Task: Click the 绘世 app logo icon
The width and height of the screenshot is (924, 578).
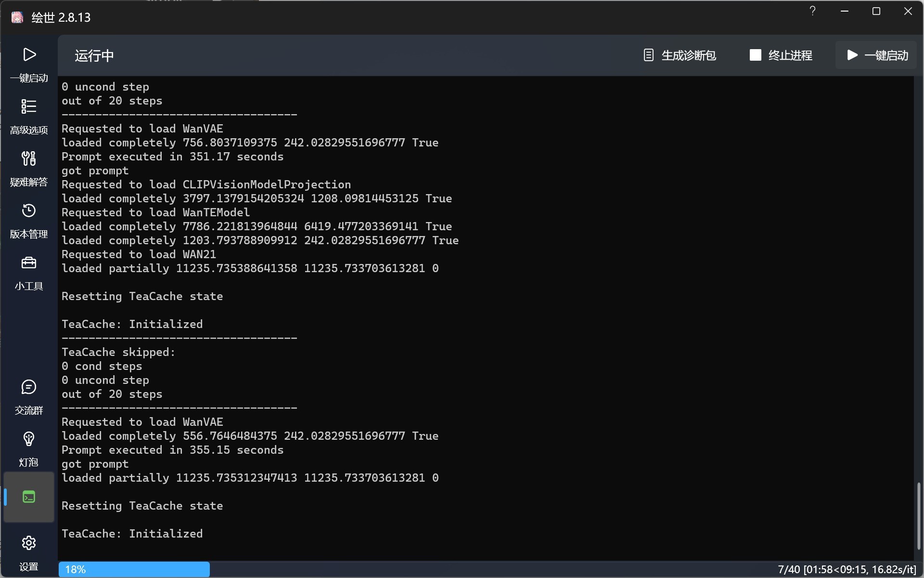Action: pos(17,17)
